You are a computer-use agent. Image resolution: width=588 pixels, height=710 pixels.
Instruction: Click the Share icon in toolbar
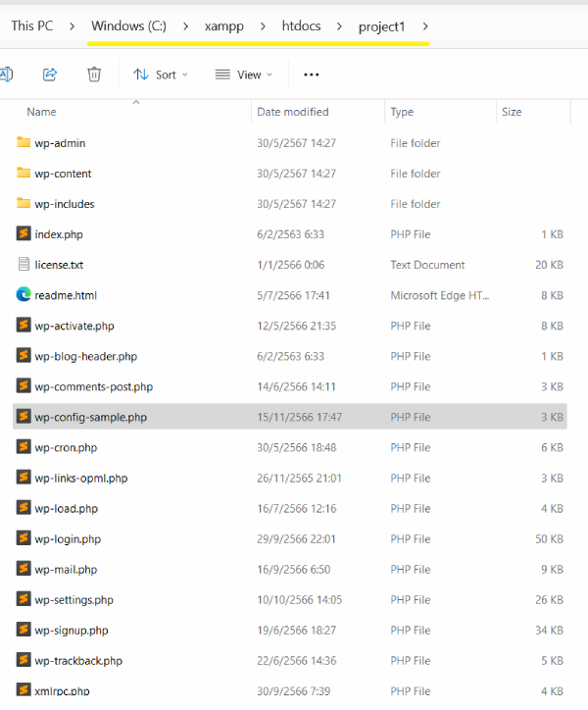(x=50, y=74)
